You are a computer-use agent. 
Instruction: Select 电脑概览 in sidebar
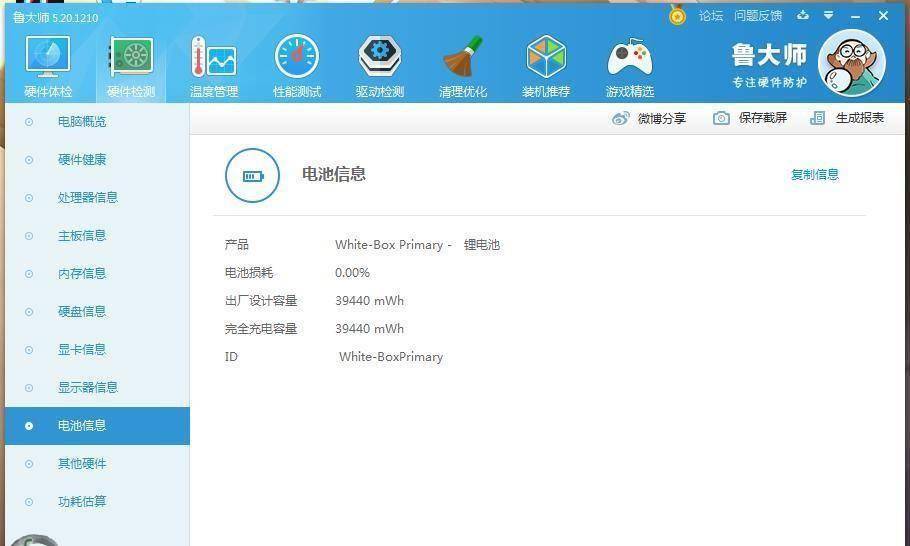pyautogui.click(x=97, y=122)
